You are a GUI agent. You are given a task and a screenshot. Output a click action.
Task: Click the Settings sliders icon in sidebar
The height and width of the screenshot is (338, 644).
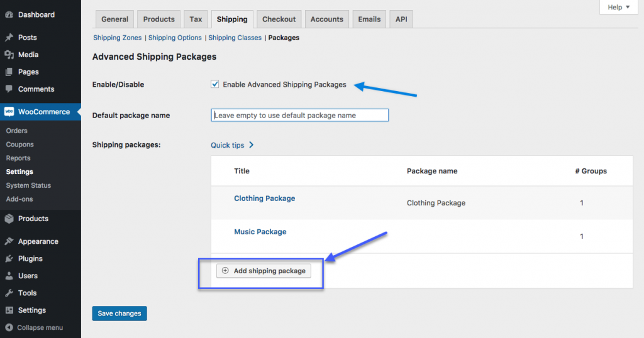9,310
